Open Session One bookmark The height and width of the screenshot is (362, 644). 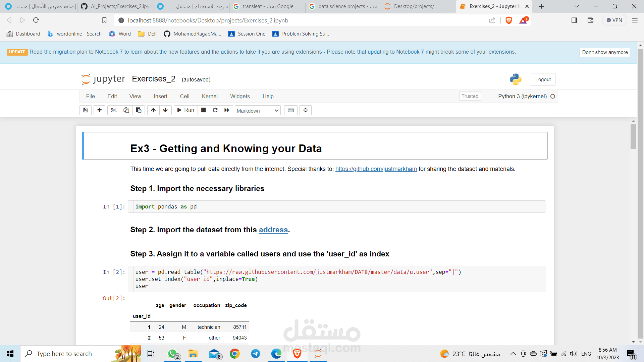247,34
